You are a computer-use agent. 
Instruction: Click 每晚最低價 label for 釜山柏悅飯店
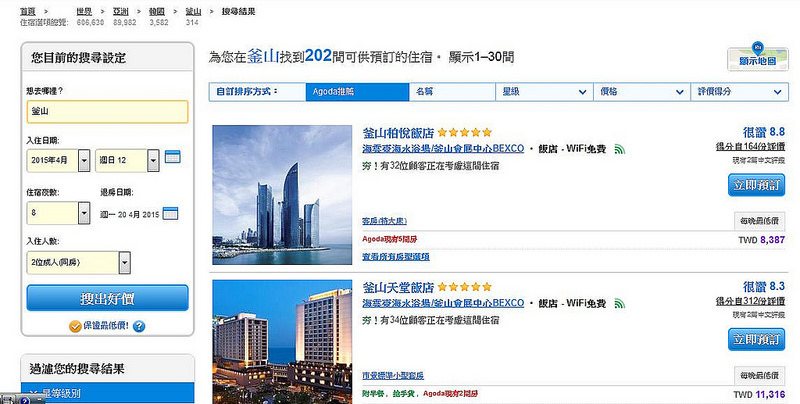pos(759,221)
